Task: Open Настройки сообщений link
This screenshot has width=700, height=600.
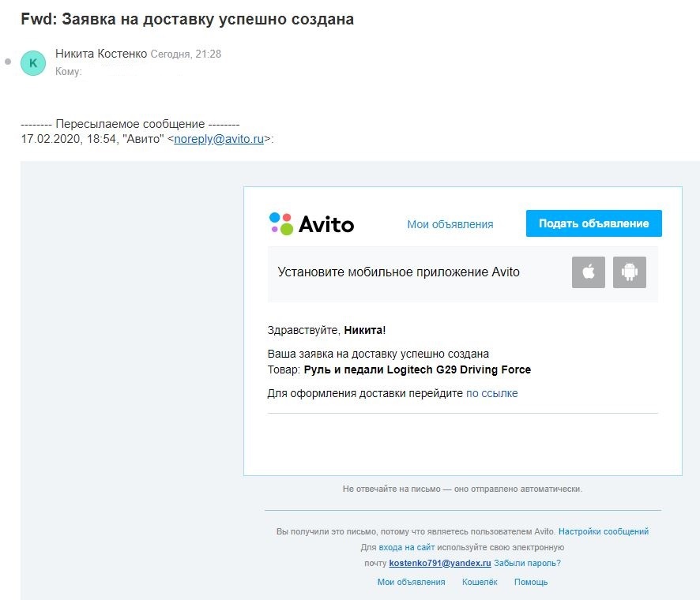Action: [603, 532]
